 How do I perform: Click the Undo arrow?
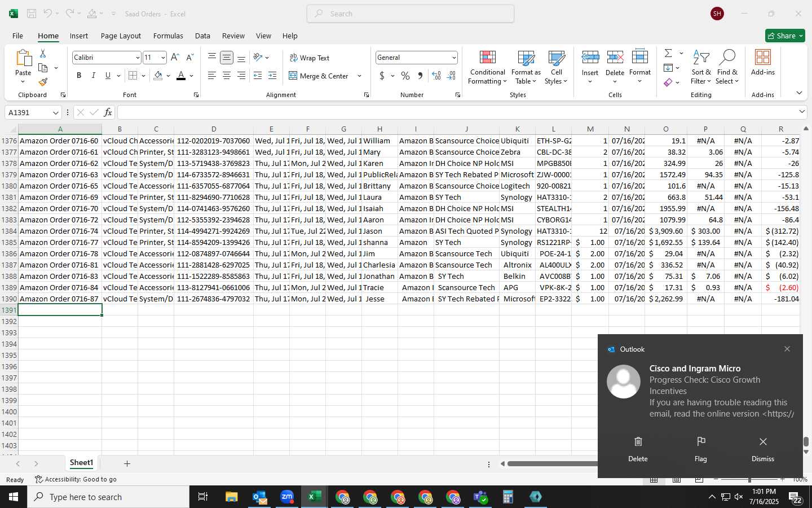(48, 14)
